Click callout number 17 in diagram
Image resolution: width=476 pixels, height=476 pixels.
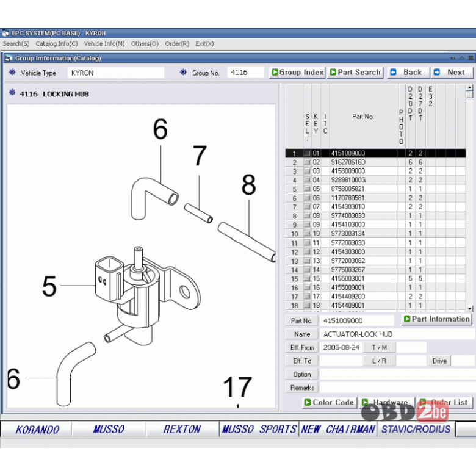tap(238, 387)
